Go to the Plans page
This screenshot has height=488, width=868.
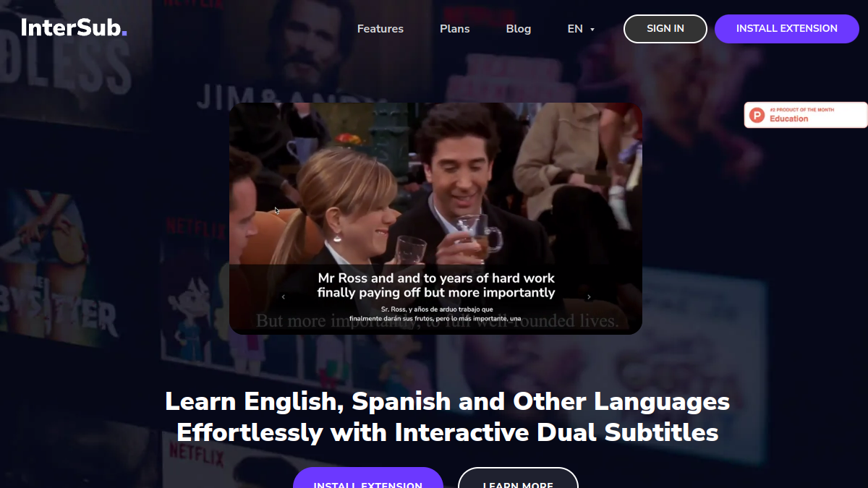click(x=455, y=29)
